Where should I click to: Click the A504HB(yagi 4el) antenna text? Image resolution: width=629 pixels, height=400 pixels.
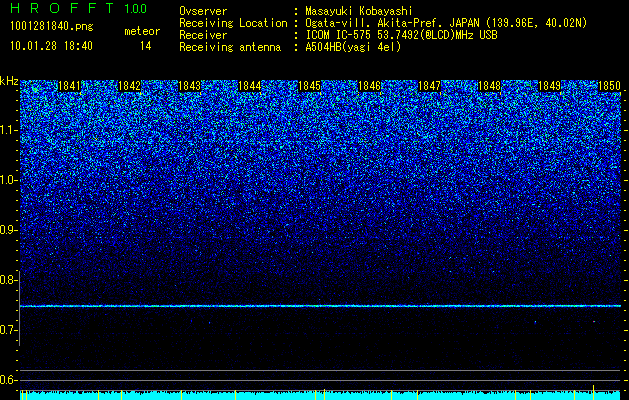pyautogui.click(x=353, y=47)
